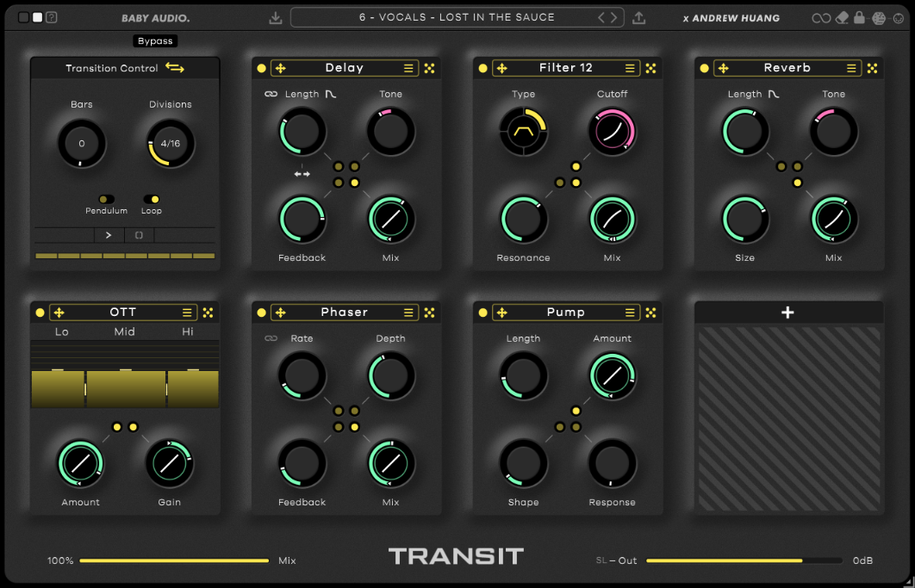Click the loop brackets button in Transition Control
The image size is (915, 588).
[139, 234]
